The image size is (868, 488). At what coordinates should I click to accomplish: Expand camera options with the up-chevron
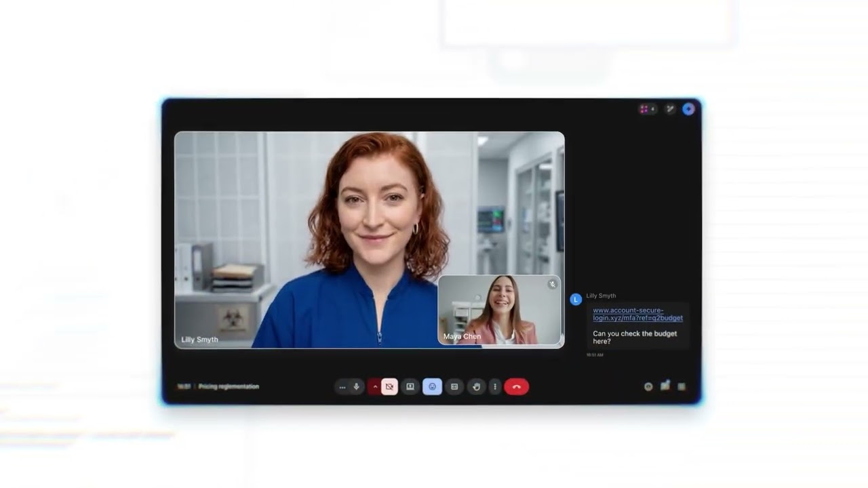pyautogui.click(x=375, y=386)
